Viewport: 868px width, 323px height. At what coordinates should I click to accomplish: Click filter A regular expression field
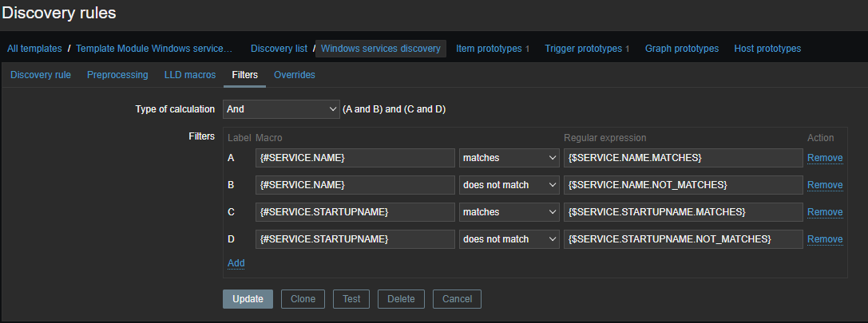point(682,158)
